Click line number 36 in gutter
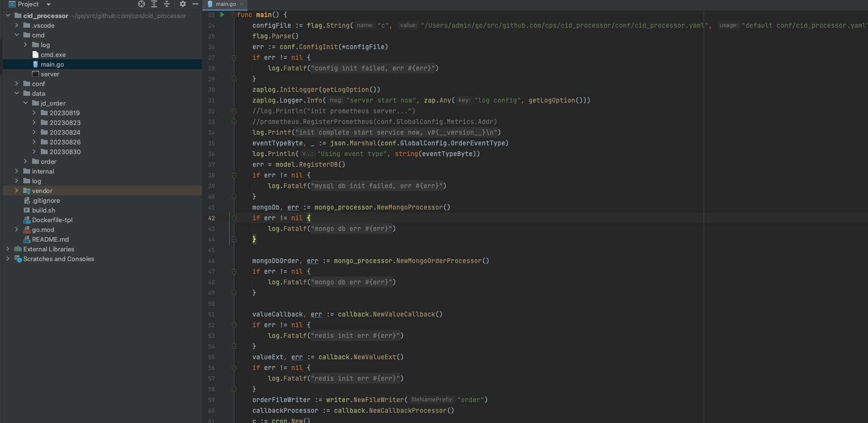Image resolution: width=868 pixels, height=423 pixels. click(212, 154)
